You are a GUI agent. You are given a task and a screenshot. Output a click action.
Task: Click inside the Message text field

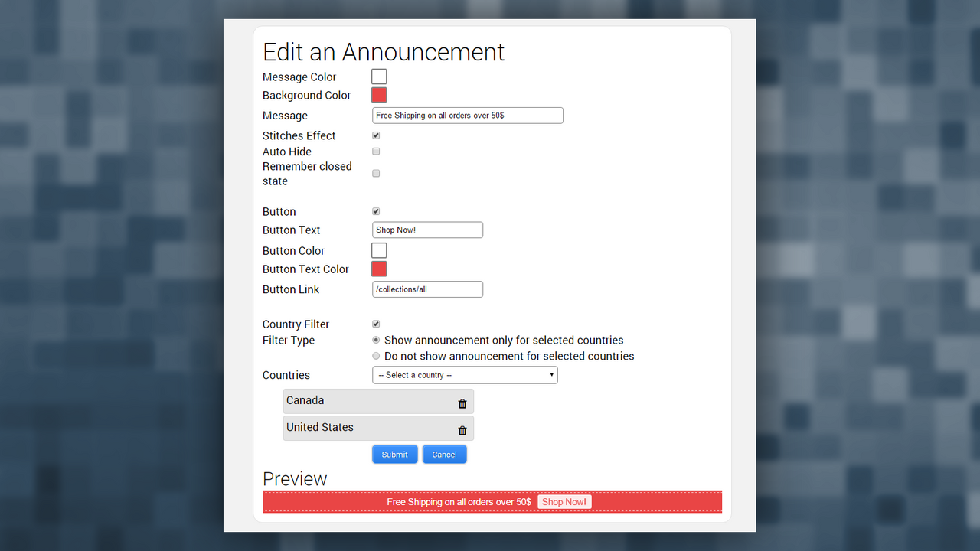point(467,115)
